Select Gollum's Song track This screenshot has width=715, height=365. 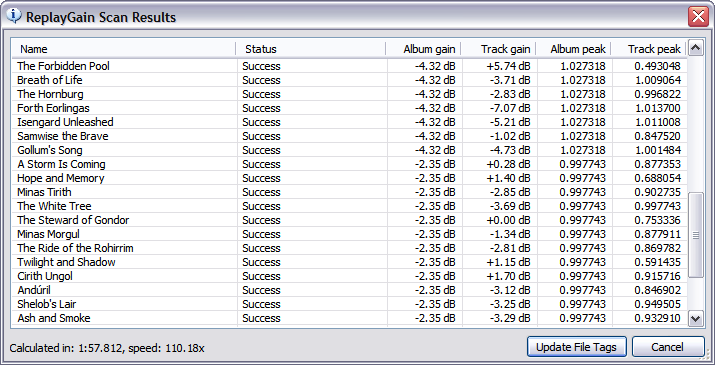coord(349,150)
